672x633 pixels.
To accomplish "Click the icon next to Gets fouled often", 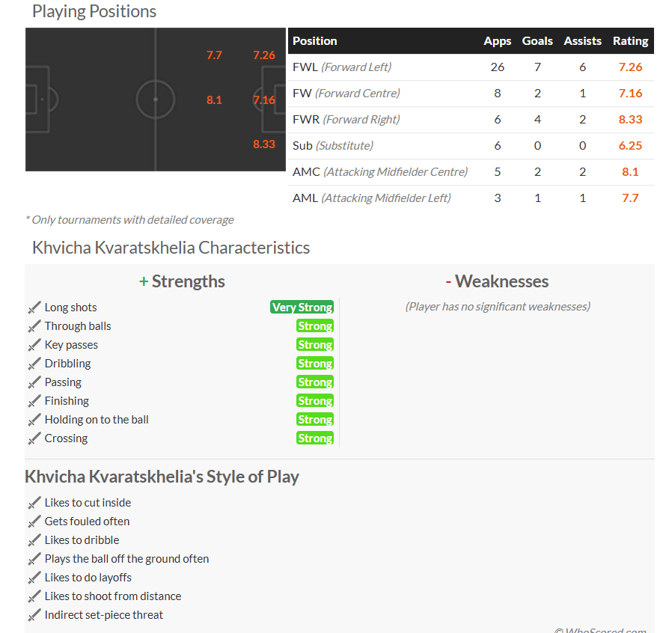I will pyautogui.click(x=34, y=522).
